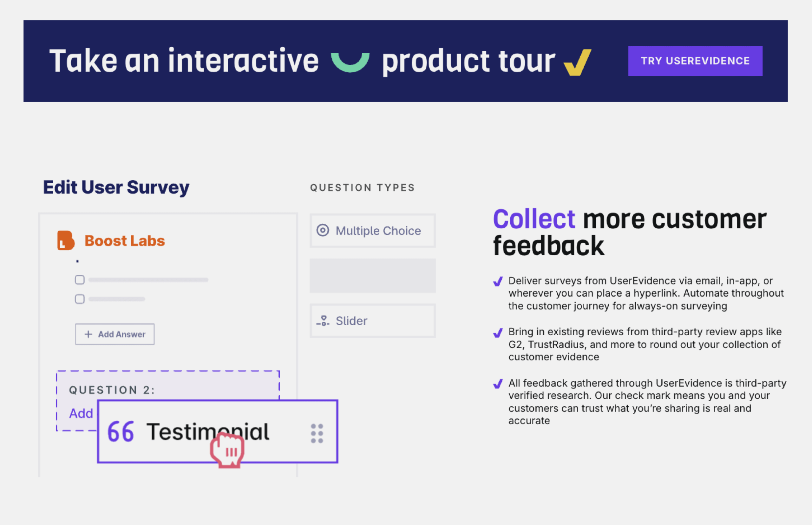The height and width of the screenshot is (525, 812).
Task: Click the Slider icon
Action: [323, 321]
